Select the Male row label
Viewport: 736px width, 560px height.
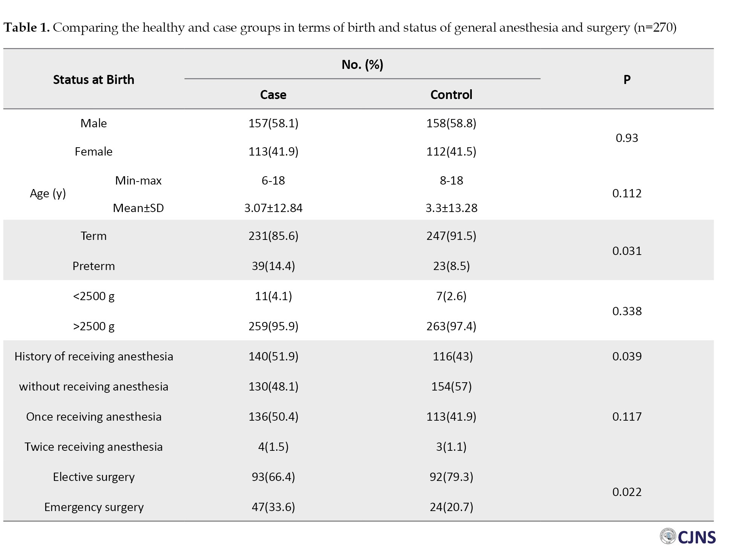tap(93, 123)
